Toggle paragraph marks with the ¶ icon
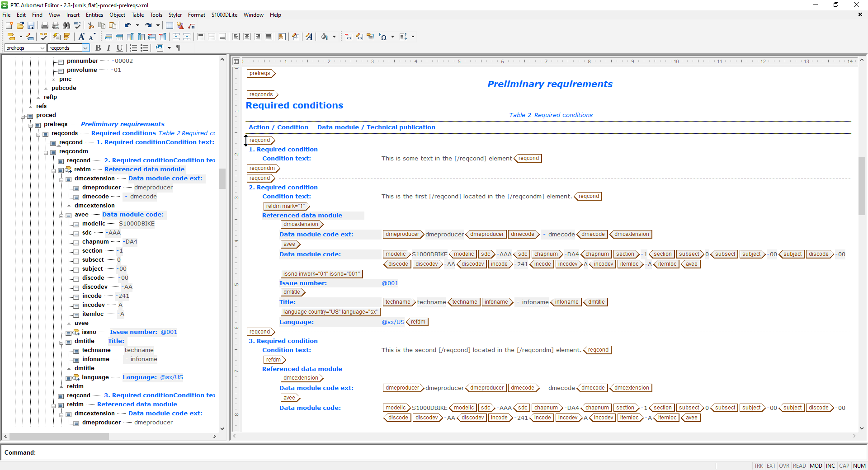This screenshot has height=470, width=868. [x=178, y=48]
